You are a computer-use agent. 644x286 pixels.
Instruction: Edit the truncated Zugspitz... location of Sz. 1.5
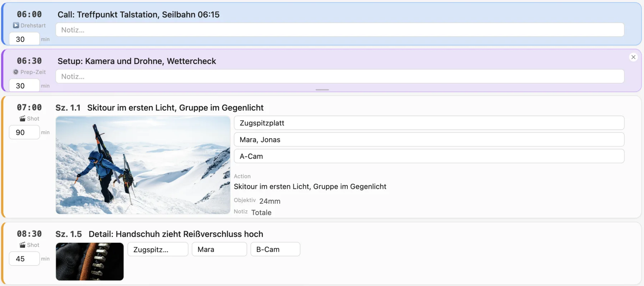point(158,249)
